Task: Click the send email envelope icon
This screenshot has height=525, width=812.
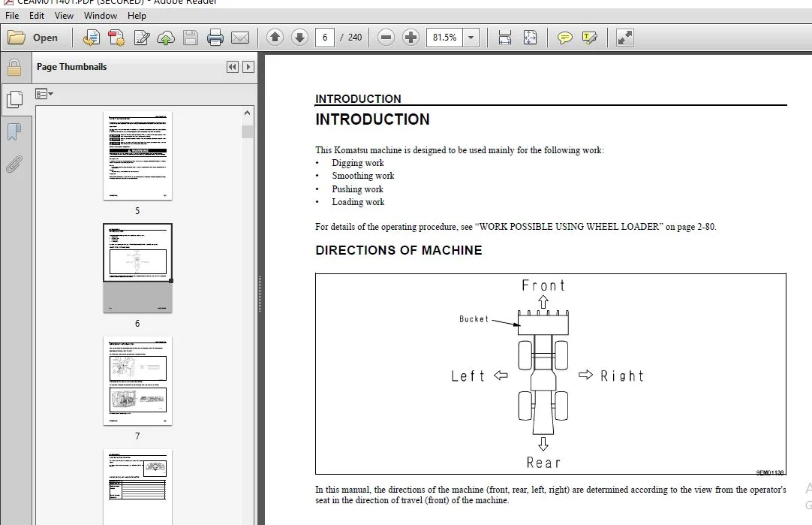Action: [x=239, y=38]
